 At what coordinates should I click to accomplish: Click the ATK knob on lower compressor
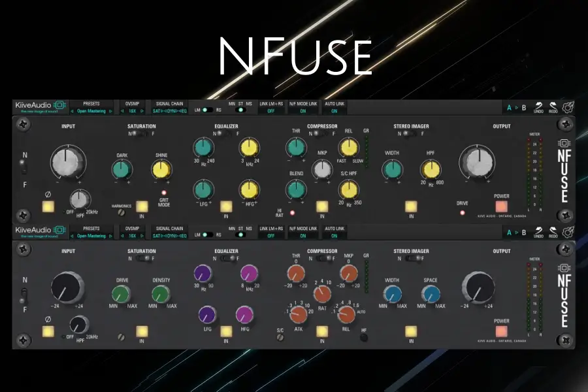tap(299, 315)
